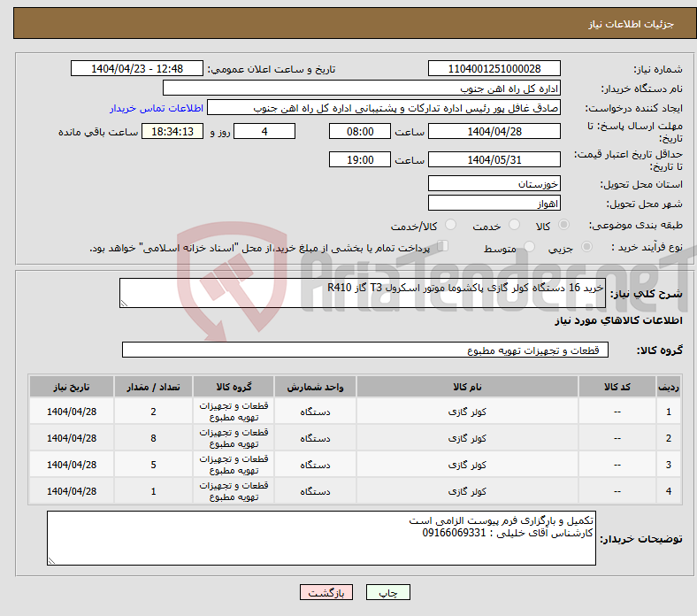Screen dimensions: 697x616
Task: Click the buyer organization name field
Action: 362,89
